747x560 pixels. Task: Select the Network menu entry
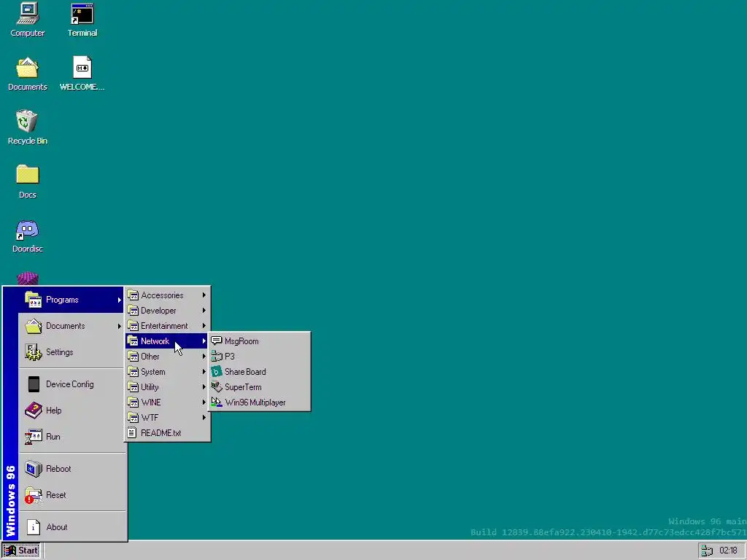[x=167, y=341]
